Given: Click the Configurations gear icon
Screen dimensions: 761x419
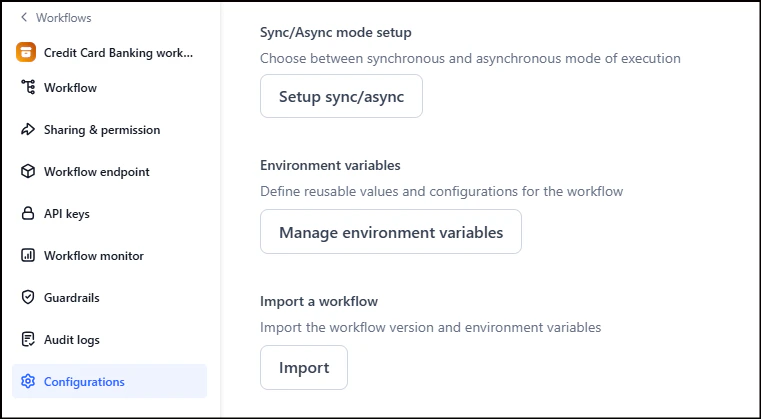Looking at the screenshot, I should [28, 382].
